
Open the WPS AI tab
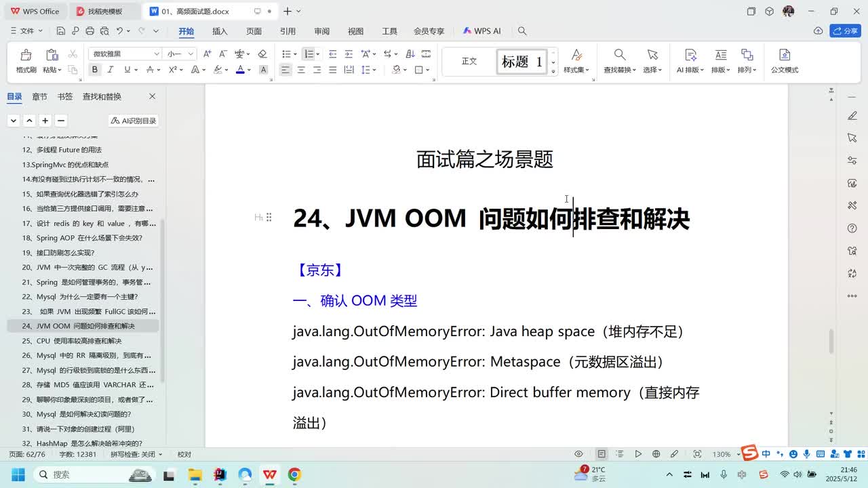coord(481,31)
